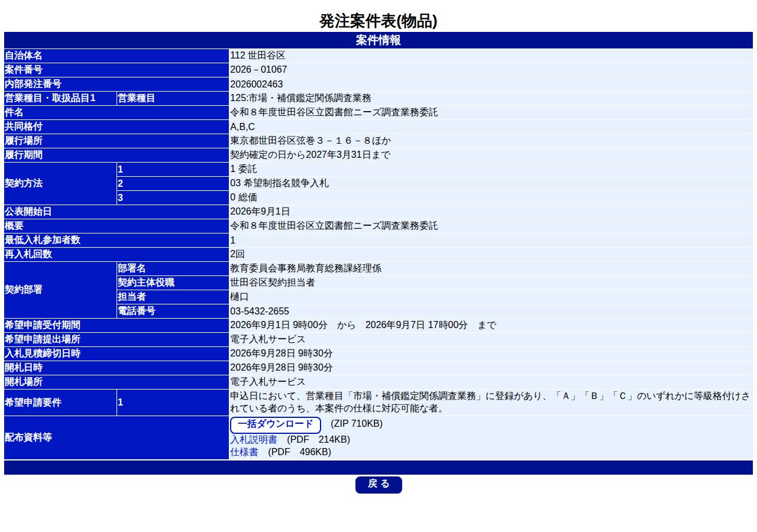Click the 担当者 sub-header cell
The height and width of the screenshot is (532, 757).
coord(173,297)
